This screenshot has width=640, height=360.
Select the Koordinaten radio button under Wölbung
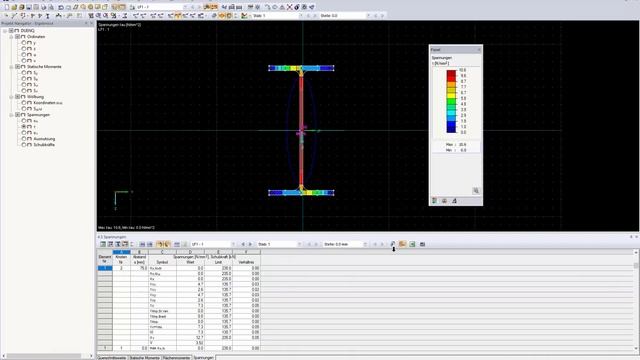coord(24,103)
